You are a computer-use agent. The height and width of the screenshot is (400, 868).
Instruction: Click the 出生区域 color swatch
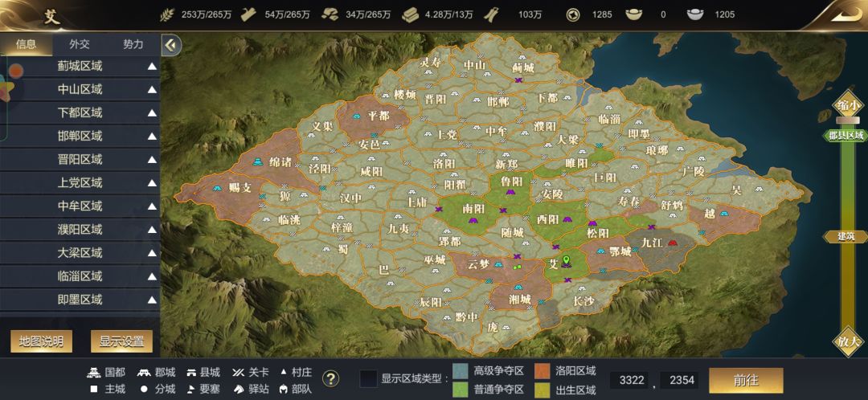coord(542,390)
